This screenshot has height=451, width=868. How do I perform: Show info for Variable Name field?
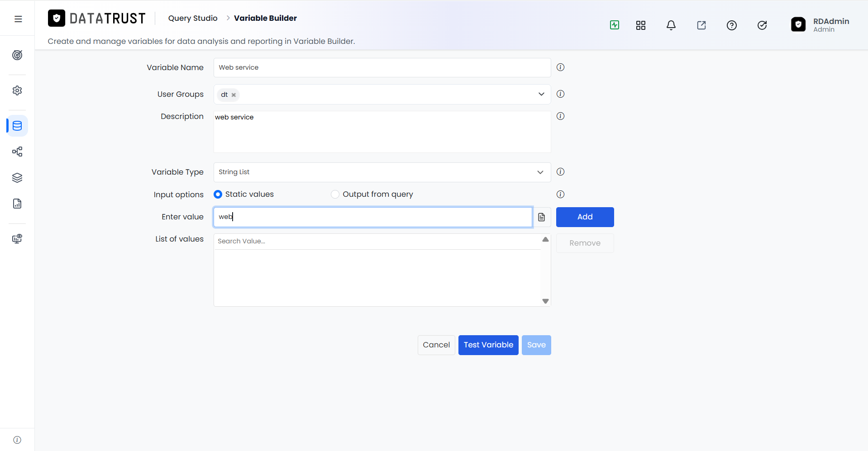(x=560, y=67)
